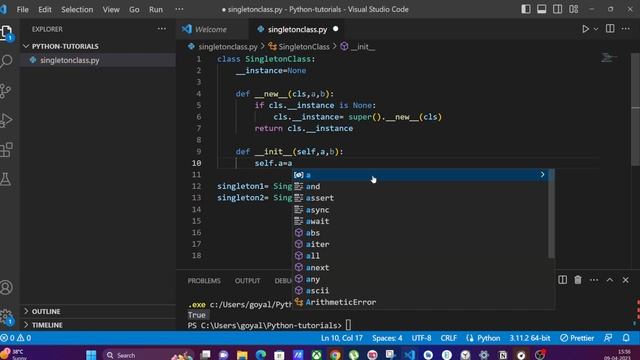Choose 'async' keyword suggestion
Image resolution: width=640 pixels, height=360 pixels.
tap(420, 210)
